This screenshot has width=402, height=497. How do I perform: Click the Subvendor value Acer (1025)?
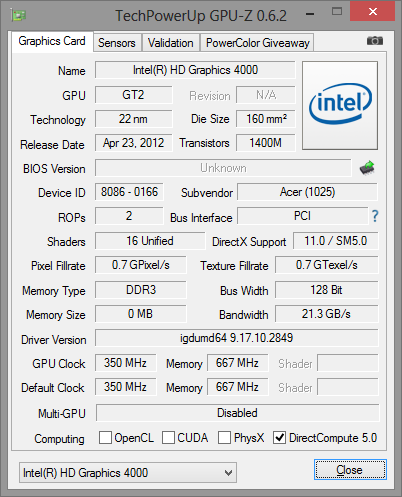click(x=307, y=192)
